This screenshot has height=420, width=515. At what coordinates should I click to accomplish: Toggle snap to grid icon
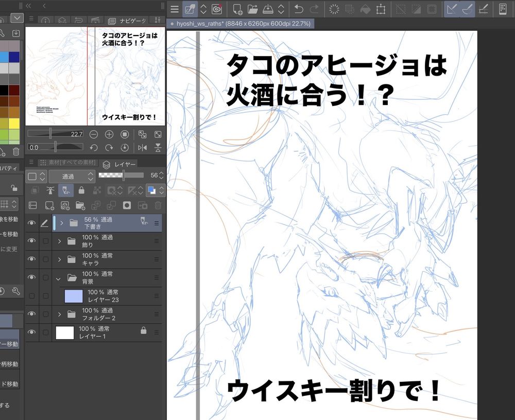click(x=483, y=9)
